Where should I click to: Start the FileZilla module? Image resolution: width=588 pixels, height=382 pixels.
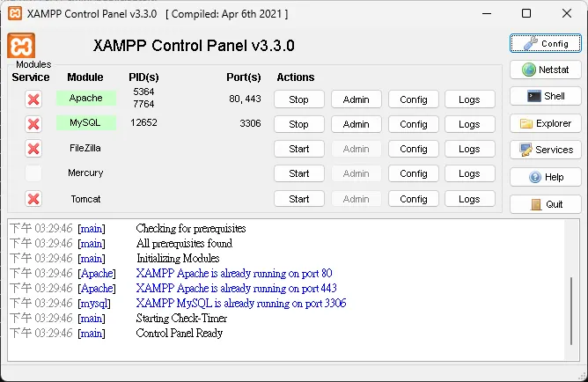click(x=299, y=149)
